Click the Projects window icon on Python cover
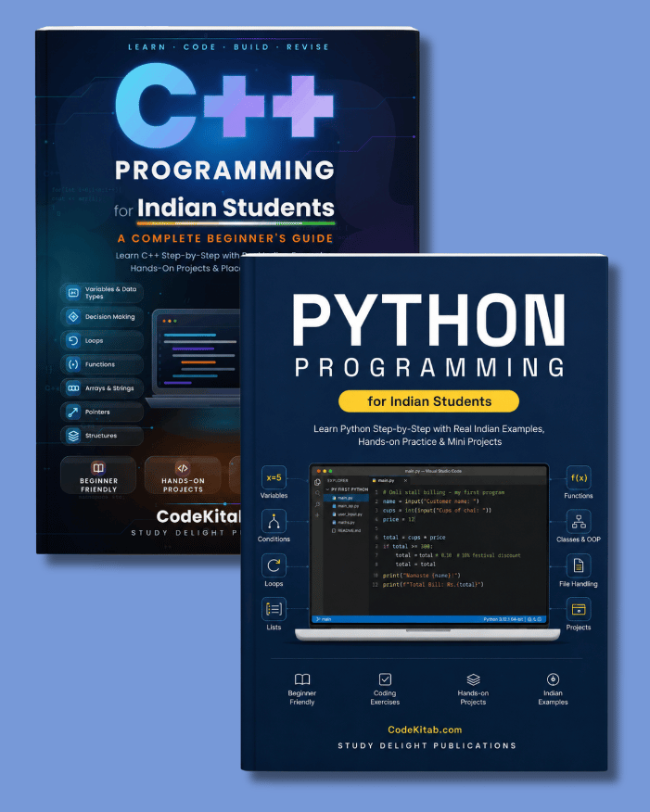The height and width of the screenshot is (812, 650). click(x=579, y=609)
